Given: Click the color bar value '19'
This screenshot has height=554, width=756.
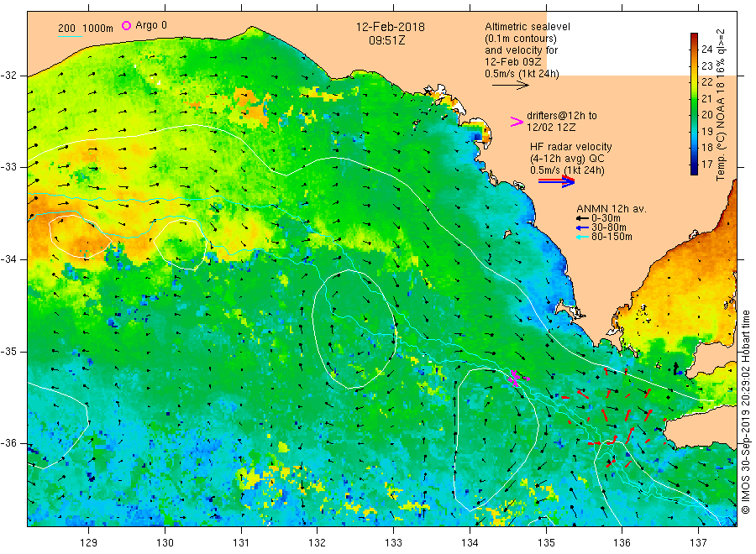Looking at the screenshot, I should coord(706,131).
